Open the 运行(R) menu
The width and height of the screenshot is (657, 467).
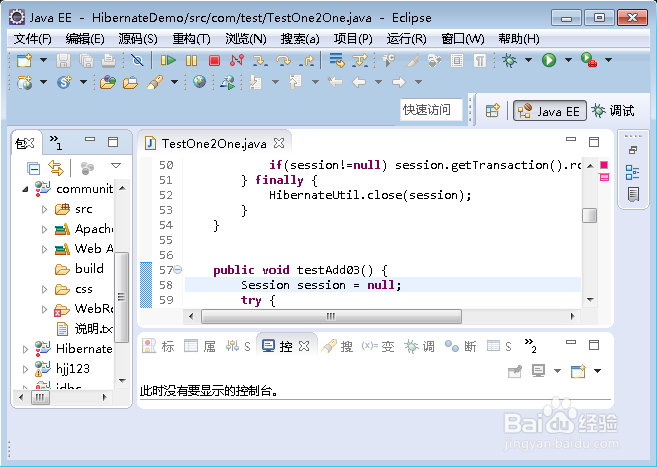point(406,39)
